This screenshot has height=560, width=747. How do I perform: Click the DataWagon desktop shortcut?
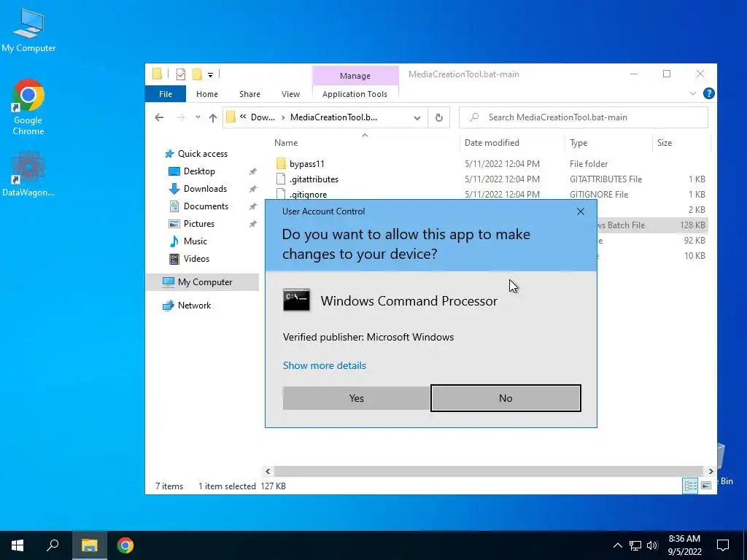tap(28, 174)
